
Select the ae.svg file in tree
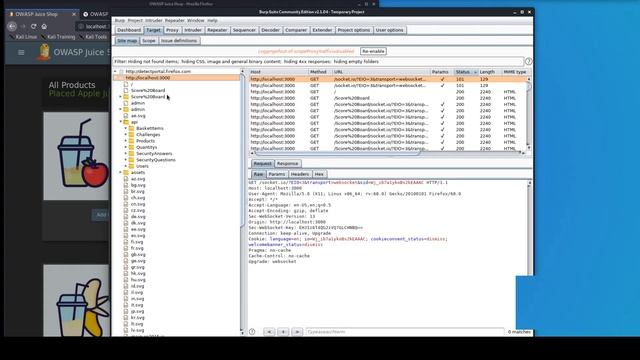(138, 116)
